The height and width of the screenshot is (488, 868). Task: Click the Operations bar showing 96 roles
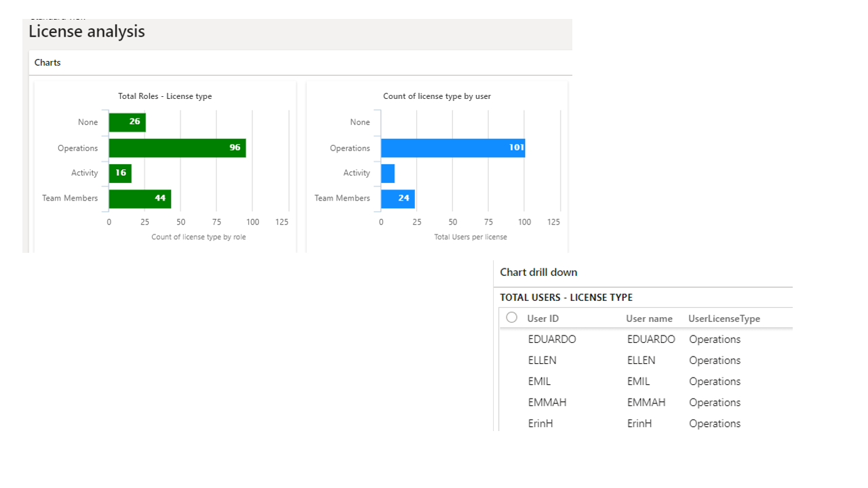tap(177, 148)
